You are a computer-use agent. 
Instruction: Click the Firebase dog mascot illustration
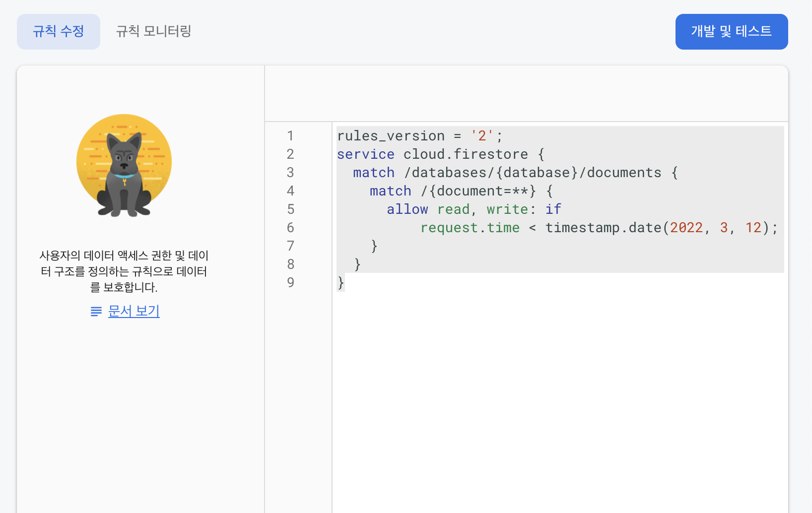(x=124, y=166)
